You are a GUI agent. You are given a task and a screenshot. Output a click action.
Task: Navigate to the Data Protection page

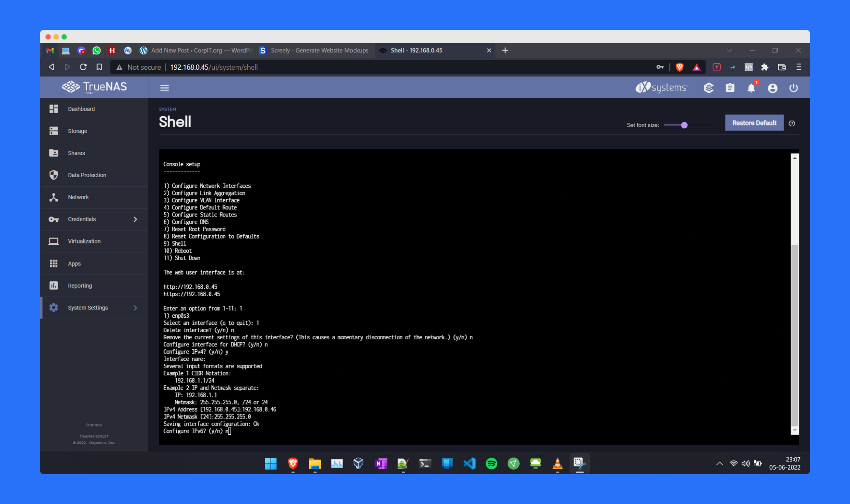click(x=87, y=175)
